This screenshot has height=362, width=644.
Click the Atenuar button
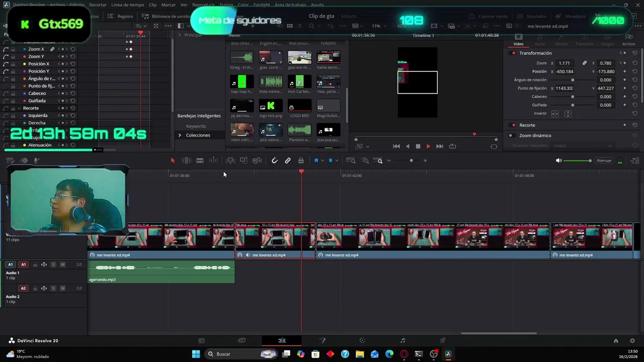pyautogui.click(x=604, y=160)
